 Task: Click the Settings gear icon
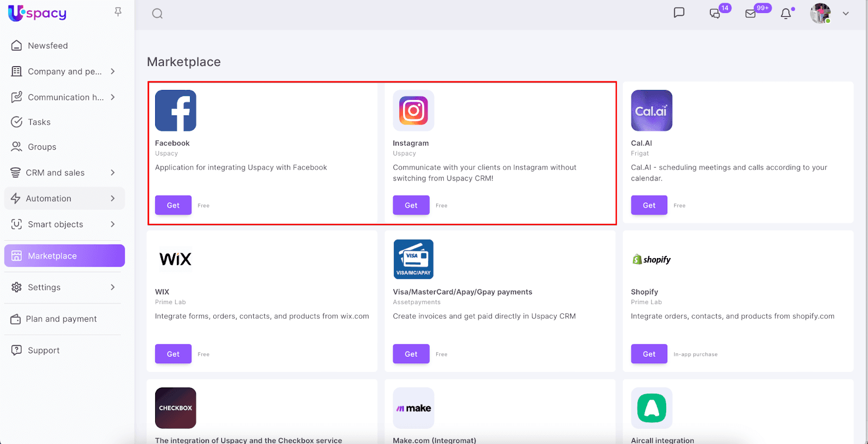[x=17, y=287]
